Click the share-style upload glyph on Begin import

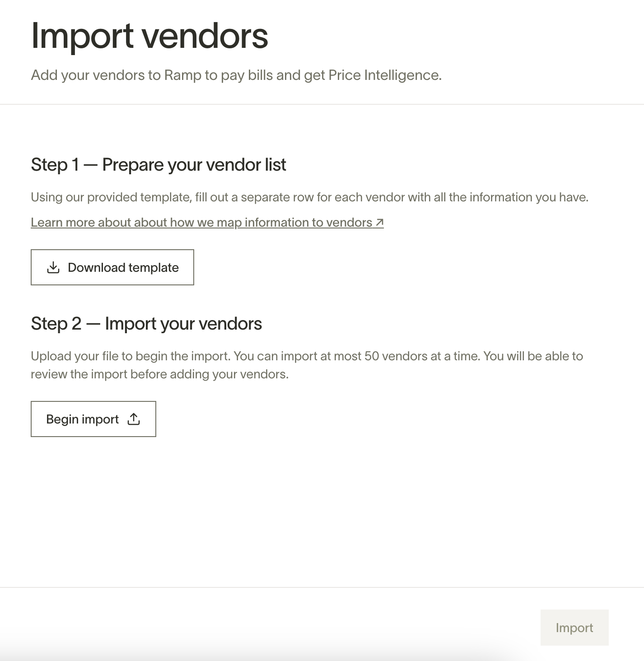(133, 419)
